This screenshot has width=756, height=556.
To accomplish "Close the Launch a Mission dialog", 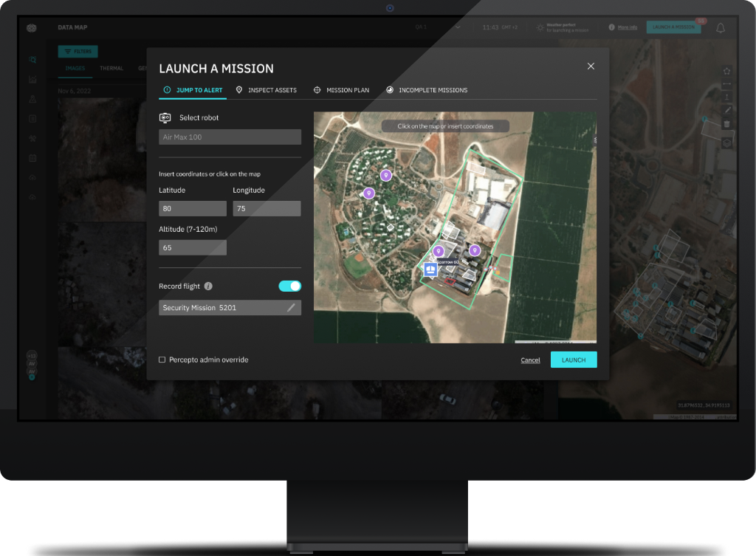I will click(x=591, y=66).
